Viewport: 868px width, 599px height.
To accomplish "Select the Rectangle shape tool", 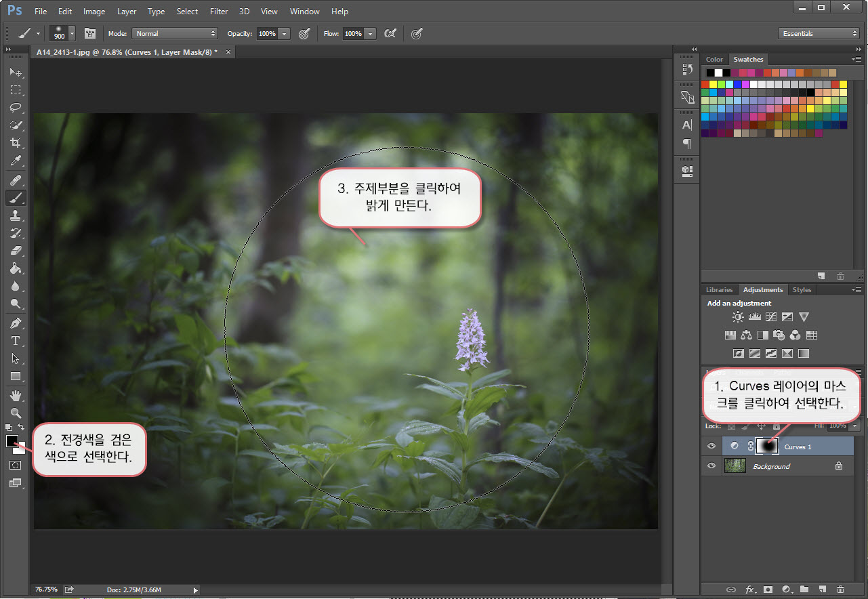I will click(x=16, y=376).
